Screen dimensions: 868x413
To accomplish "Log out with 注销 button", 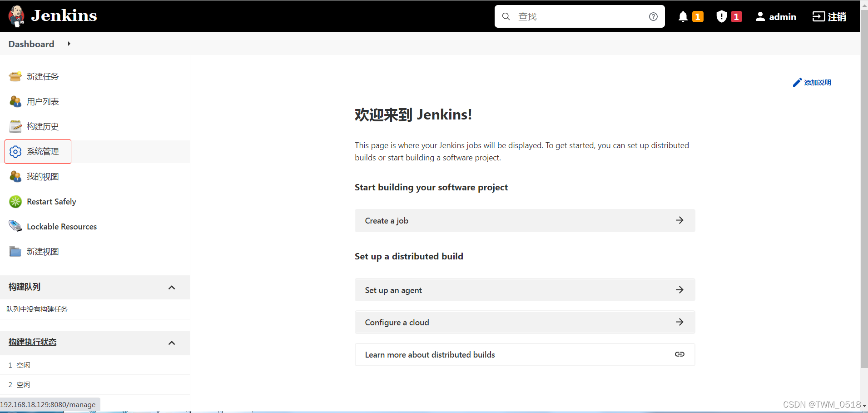I will pyautogui.click(x=829, y=17).
